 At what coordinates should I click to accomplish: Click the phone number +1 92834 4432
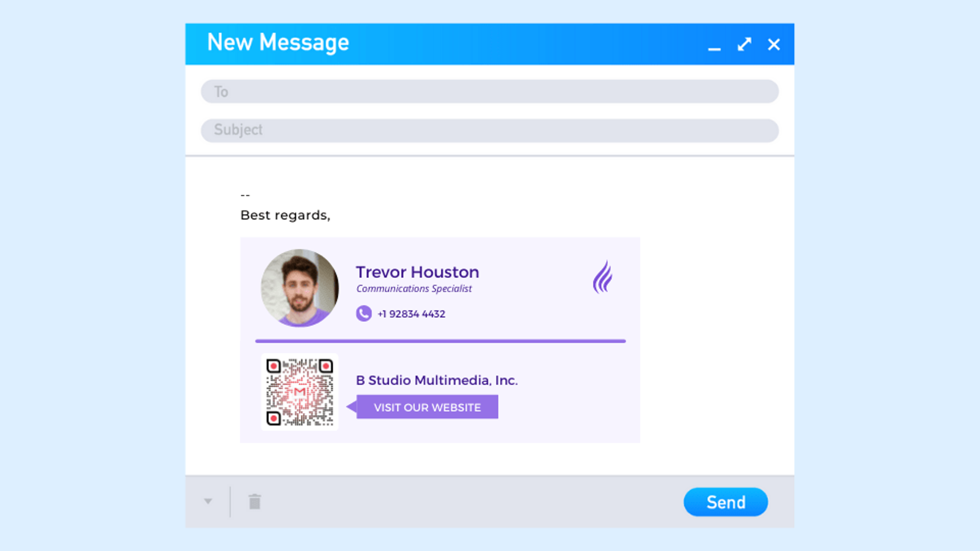(x=411, y=314)
